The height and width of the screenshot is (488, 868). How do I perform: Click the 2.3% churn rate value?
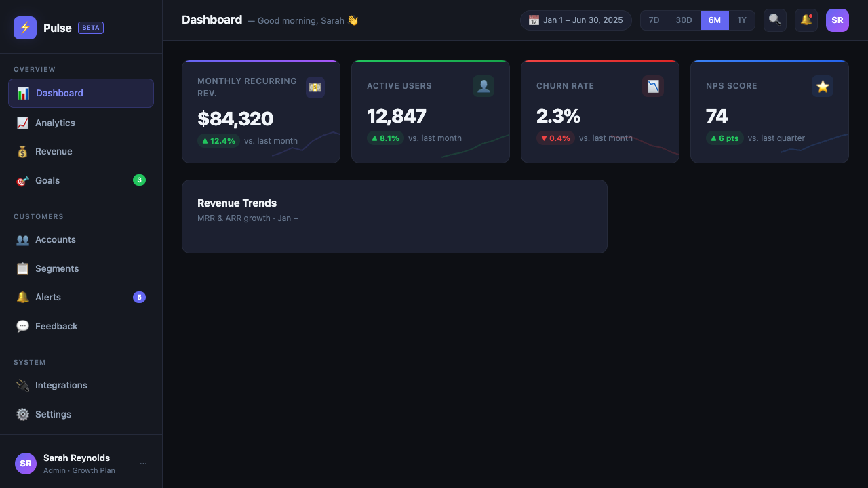pyautogui.click(x=558, y=116)
